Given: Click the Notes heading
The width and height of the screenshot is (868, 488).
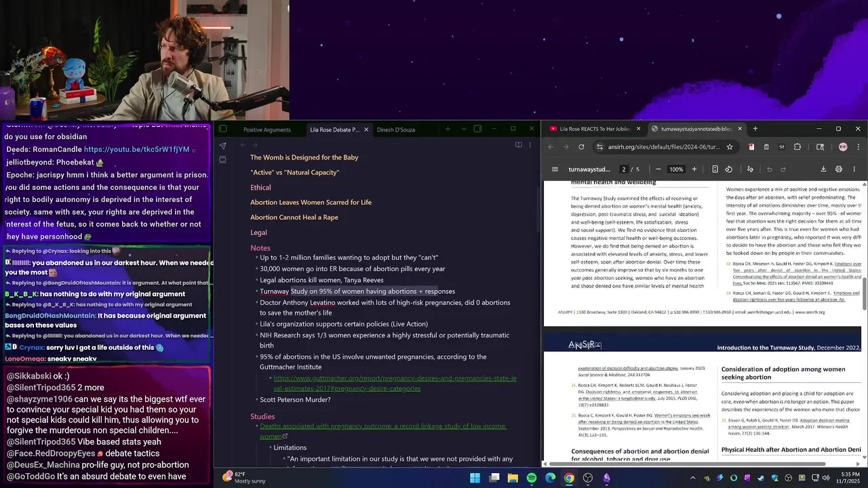Looking at the screenshot, I should point(260,248).
